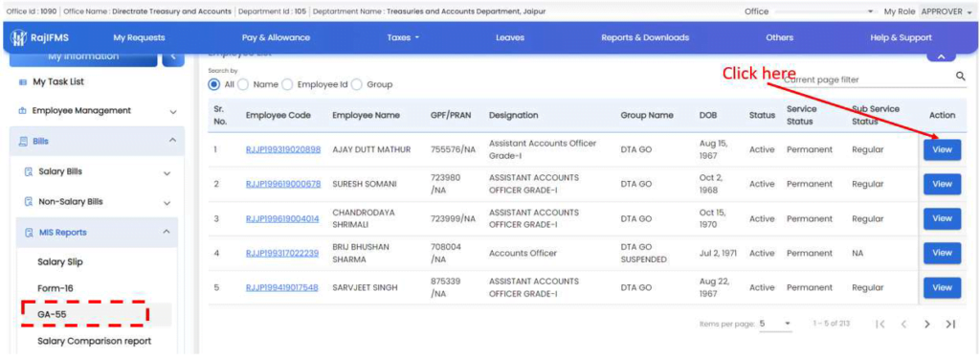Click the Group Name column header
980x361 pixels.
(x=647, y=115)
